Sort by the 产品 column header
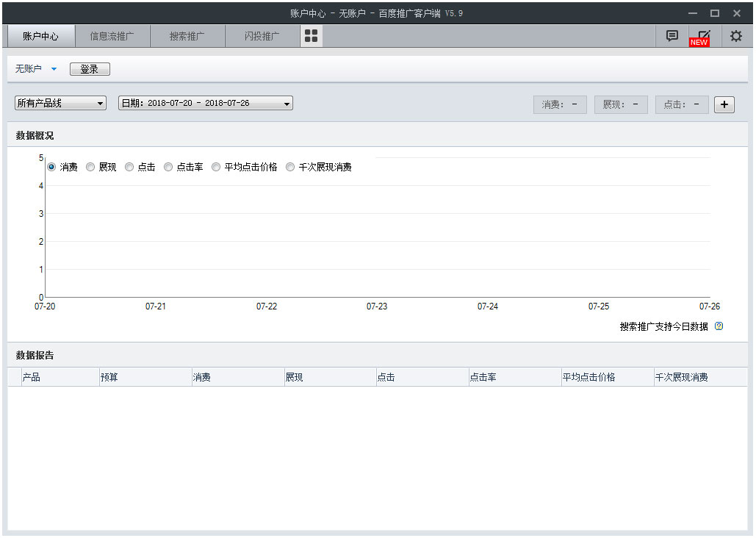The image size is (756, 538). pyautogui.click(x=60, y=377)
